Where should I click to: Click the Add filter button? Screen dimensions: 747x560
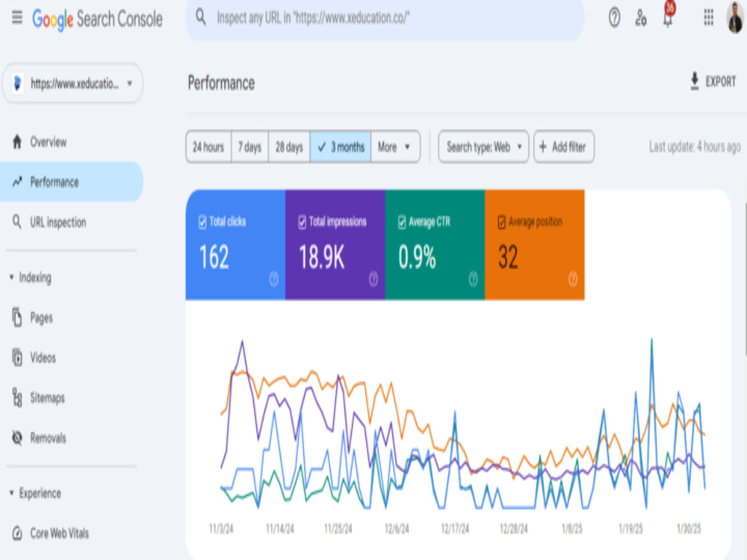tap(563, 146)
